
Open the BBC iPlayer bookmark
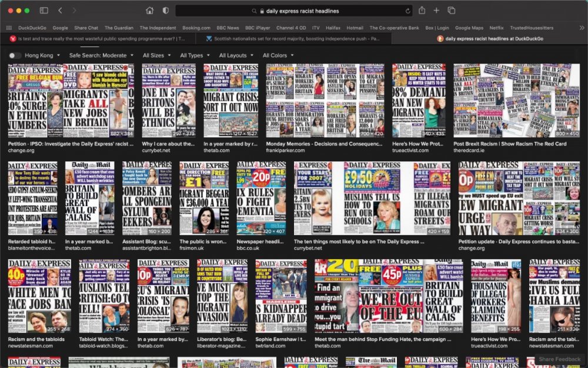pos(257,28)
